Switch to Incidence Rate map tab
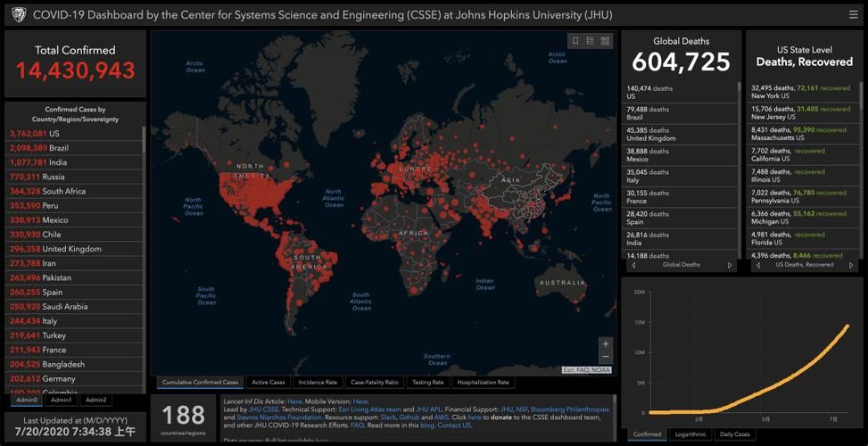The image size is (868, 446). [x=318, y=383]
